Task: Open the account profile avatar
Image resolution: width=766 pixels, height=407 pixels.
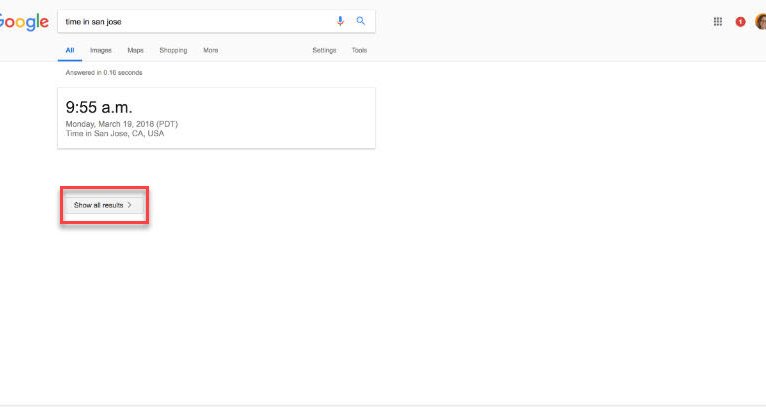Action: tap(760, 21)
